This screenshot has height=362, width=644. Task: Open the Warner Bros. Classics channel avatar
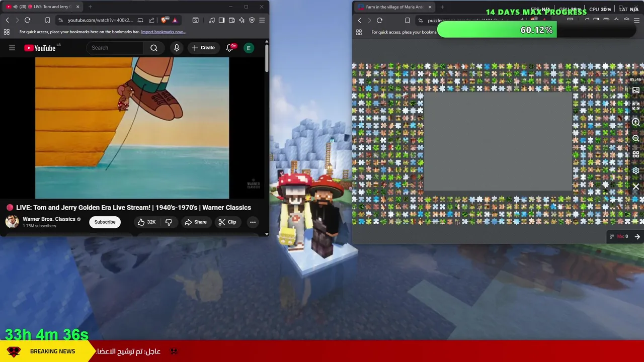point(12,222)
